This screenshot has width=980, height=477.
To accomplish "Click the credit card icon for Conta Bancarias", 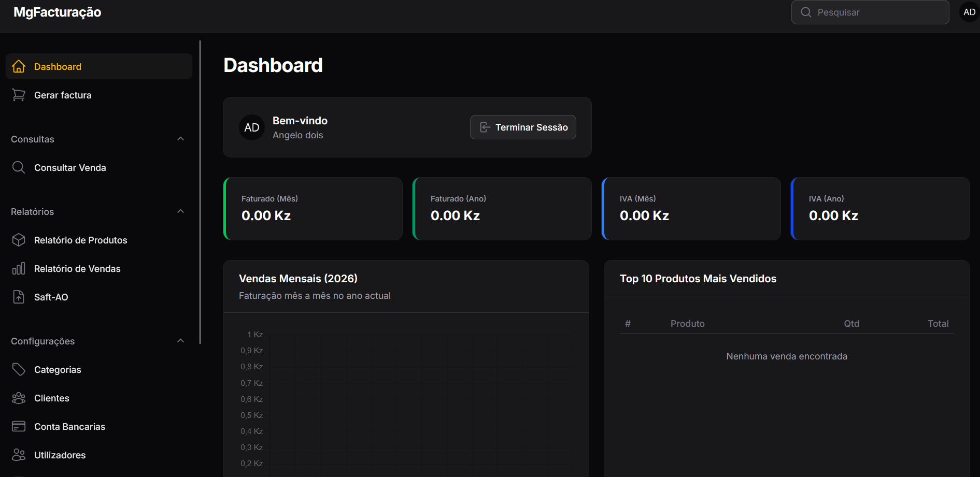I will pyautogui.click(x=19, y=426).
